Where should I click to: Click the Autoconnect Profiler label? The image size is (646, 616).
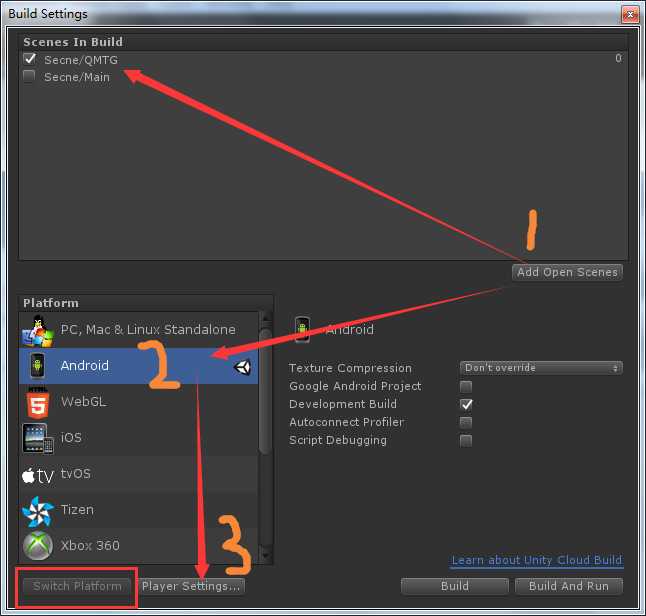click(x=346, y=422)
